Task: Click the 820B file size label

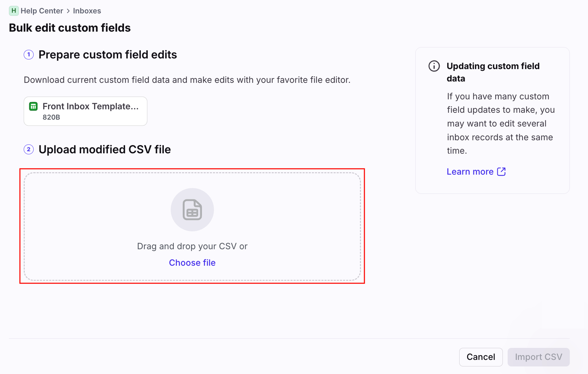Action: (51, 117)
